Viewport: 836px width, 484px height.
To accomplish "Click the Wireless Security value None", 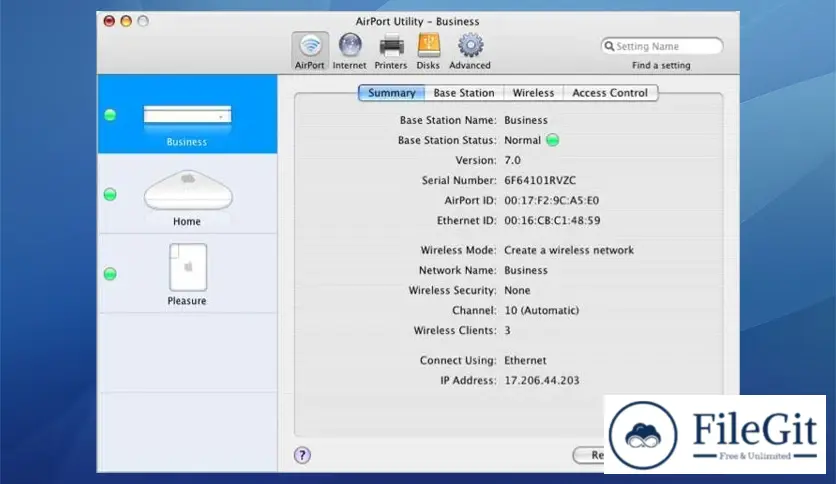I will tap(517, 291).
